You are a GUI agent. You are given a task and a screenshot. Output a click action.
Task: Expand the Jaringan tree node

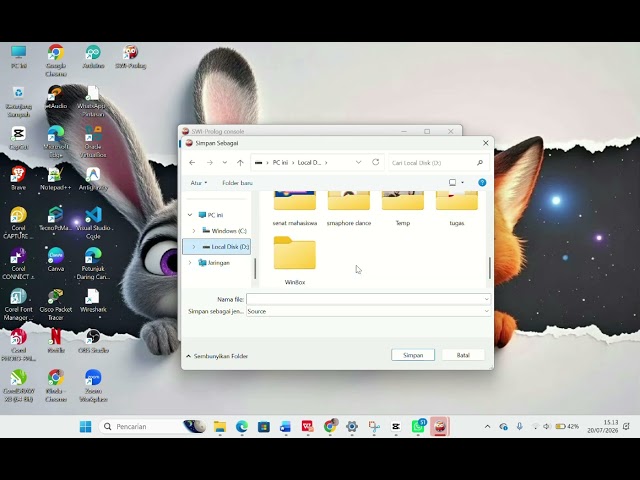(190, 263)
